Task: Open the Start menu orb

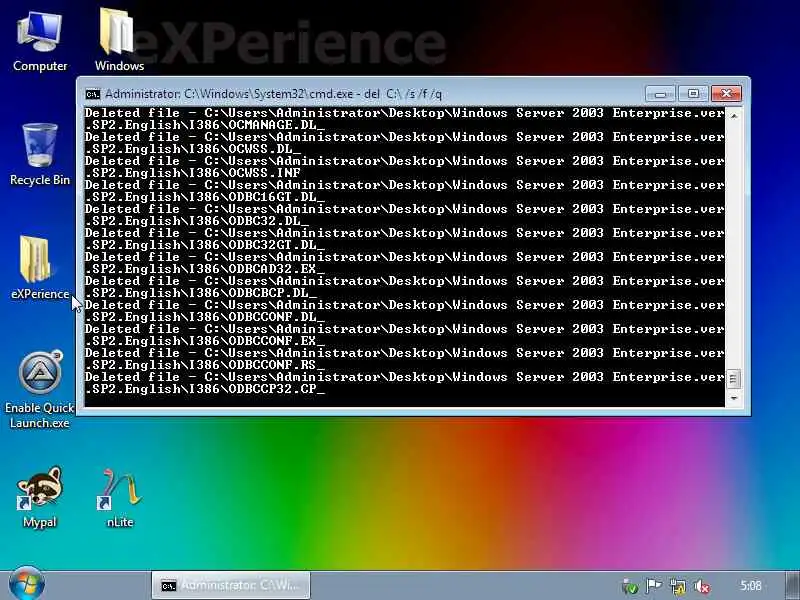Action: coord(27,584)
